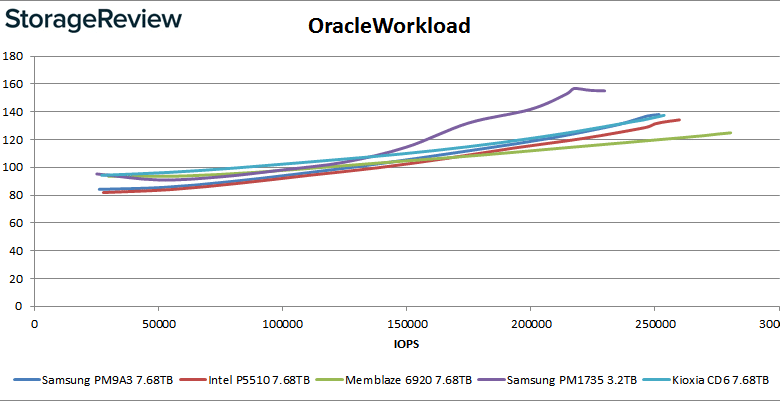Image resolution: width=780 pixels, height=401 pixels.
Task: Click the y-axis value 120
Action: pyautogui.click(x=12, y=139)
